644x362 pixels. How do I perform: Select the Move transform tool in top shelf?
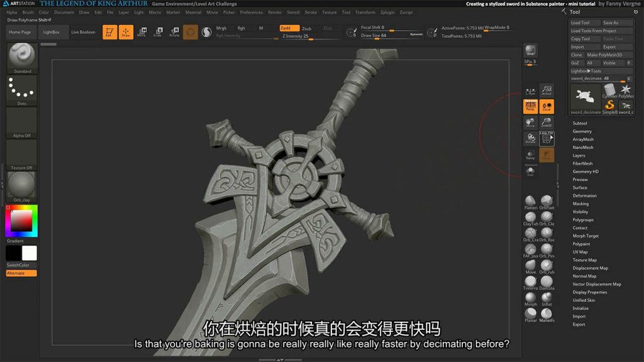(142, 32)
